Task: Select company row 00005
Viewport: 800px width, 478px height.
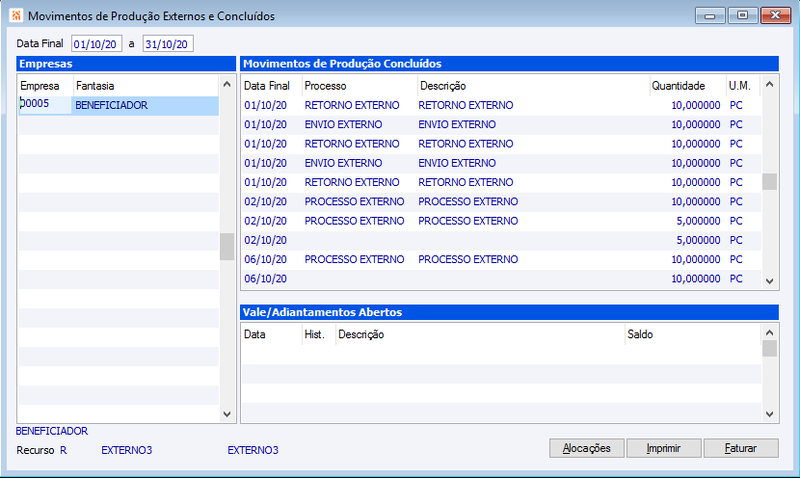Action: pos(118,105)
